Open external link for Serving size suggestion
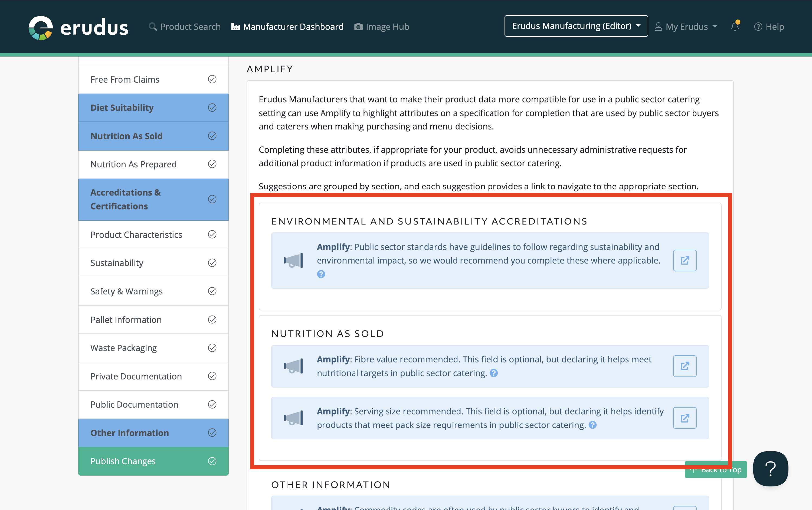 pyautogui.click(x=685, y=418)
